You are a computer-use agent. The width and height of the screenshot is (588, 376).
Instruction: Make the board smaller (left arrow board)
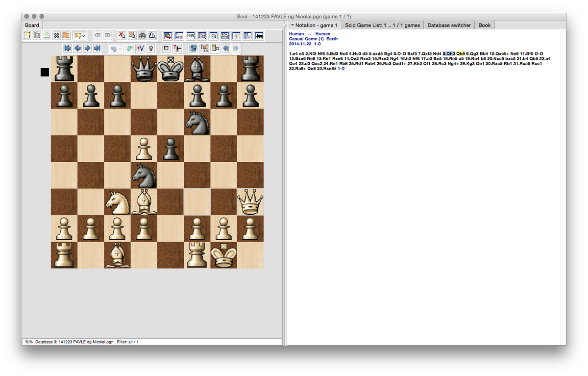[x=226, y=49]
